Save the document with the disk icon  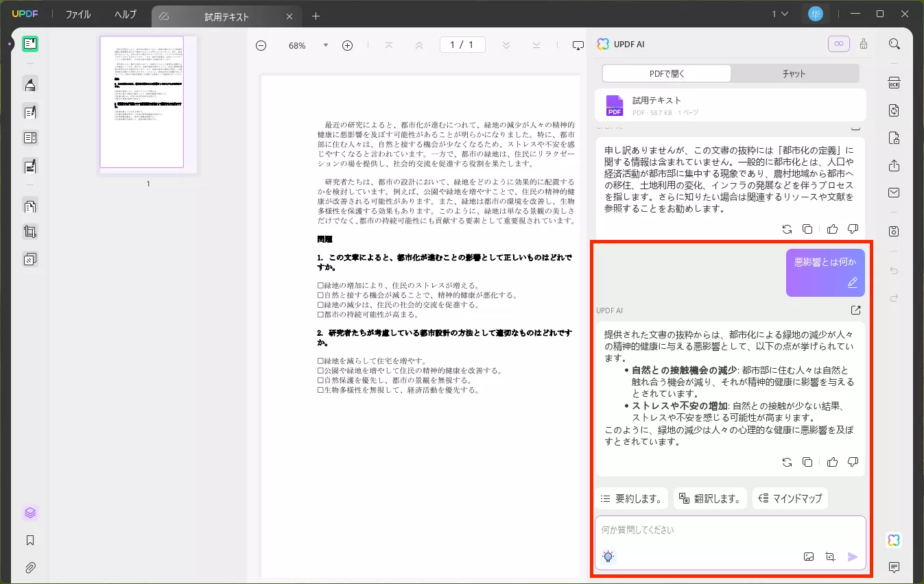(x=894, y=231)
